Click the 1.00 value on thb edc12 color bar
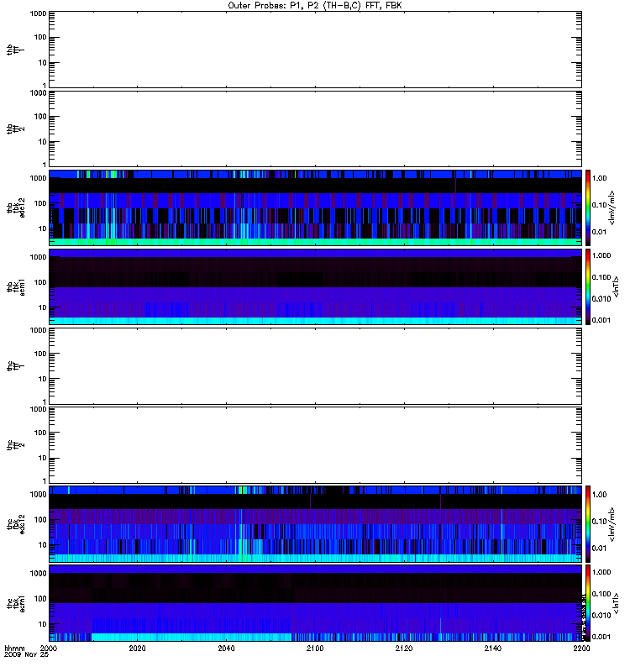Image resolution: width=630 pixels, height=672 pixels. pos(600,178)
